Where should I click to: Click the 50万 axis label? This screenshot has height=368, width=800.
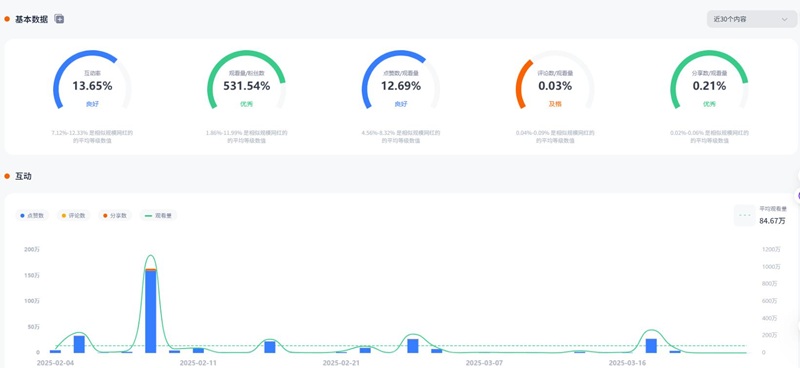coord(33,327)
